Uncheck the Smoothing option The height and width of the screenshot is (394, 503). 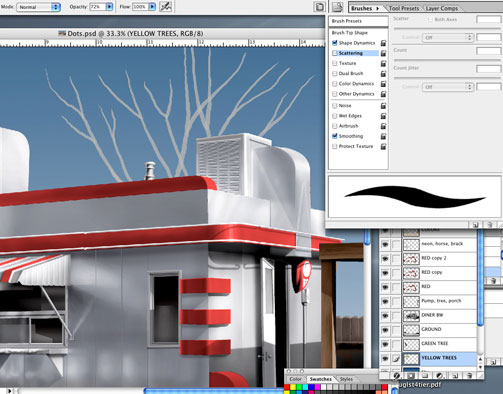(x=335, y=136)
